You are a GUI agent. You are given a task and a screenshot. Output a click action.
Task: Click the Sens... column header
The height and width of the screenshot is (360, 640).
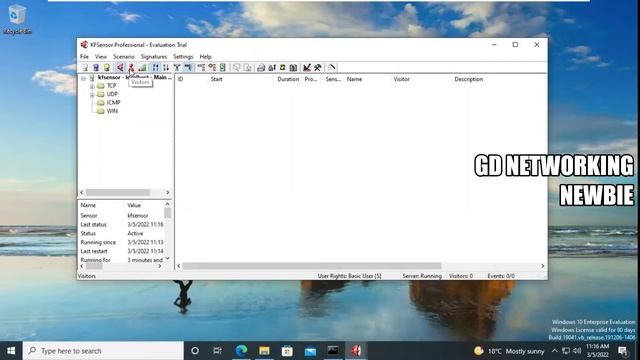(333, 79)
